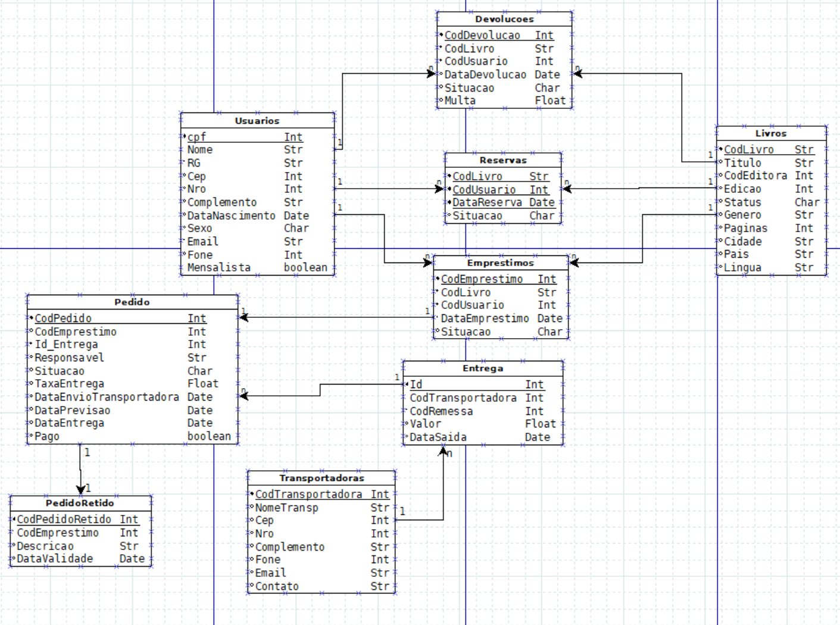Select the DataEnvioTransportadora attribute in Pedido
The width and height of the screenshot is (840, 625).
point(107,397)
